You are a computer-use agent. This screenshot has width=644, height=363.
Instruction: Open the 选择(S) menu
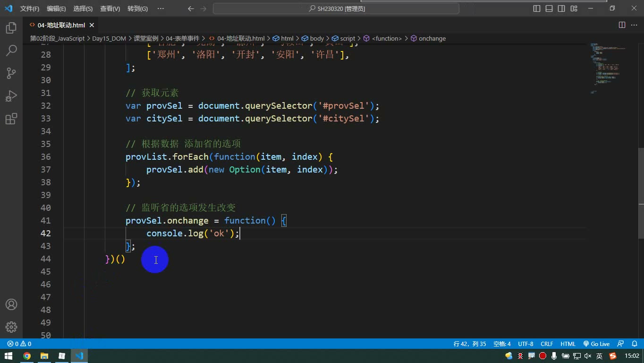[x=83, y=9]
